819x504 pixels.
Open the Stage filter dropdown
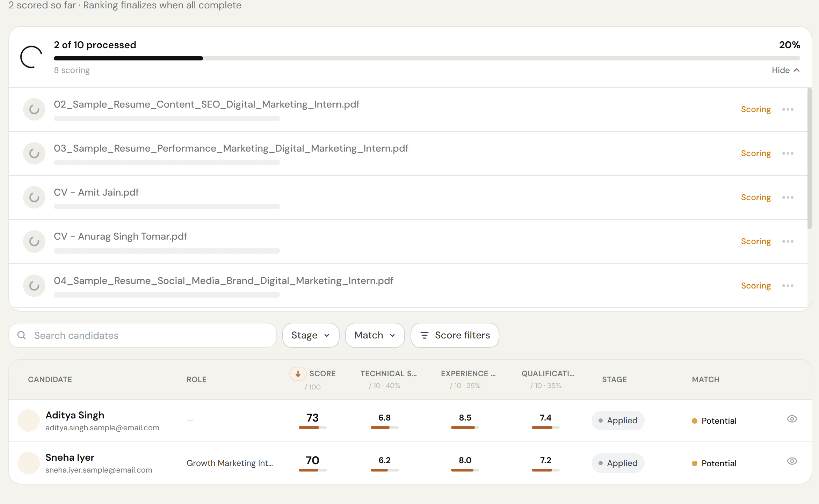311,335
